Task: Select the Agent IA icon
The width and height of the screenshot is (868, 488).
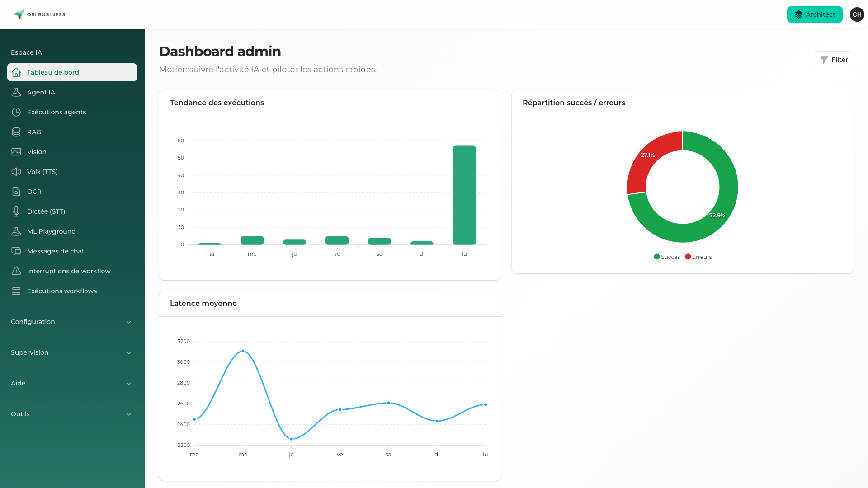Action: [16, 92]
